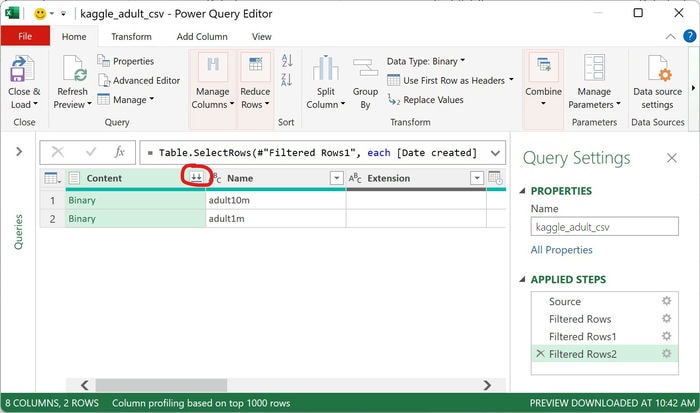
Task: Click the partially visible date column icon
Action: (x=495, y=178)
